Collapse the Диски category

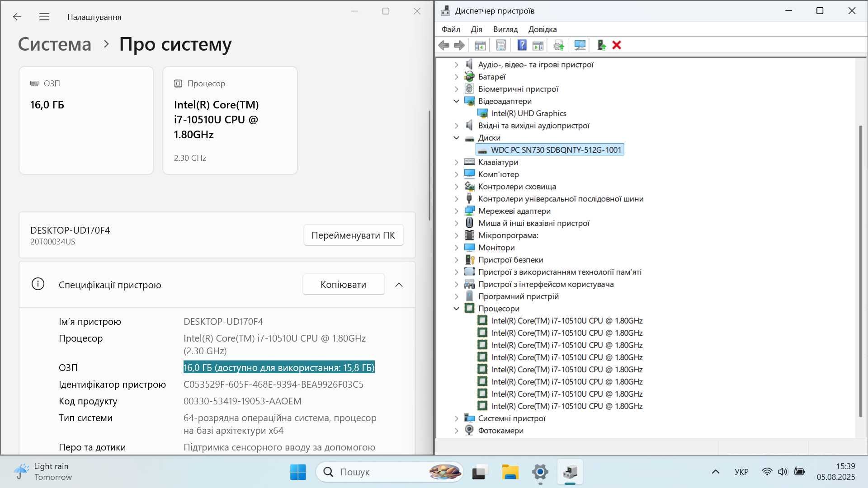456,138
